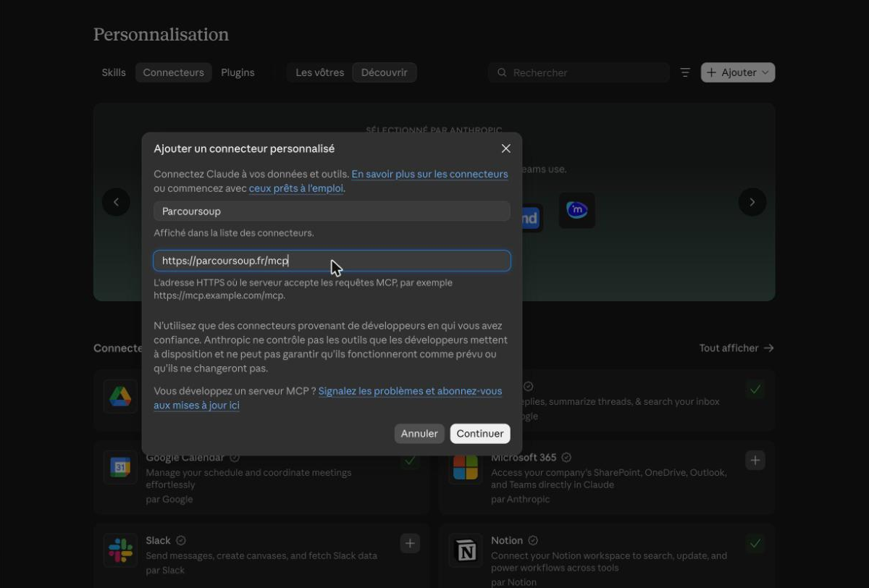Show Les vôtres connectors

coord(320,72)
